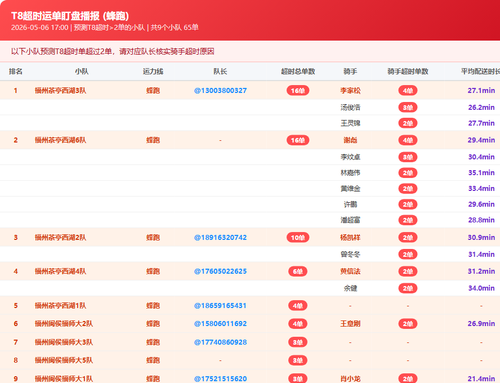The height and width of the screenshot is (383, 500).
Task: Select team name 福州茶亭西湖2队
Action: coord(60,238)
